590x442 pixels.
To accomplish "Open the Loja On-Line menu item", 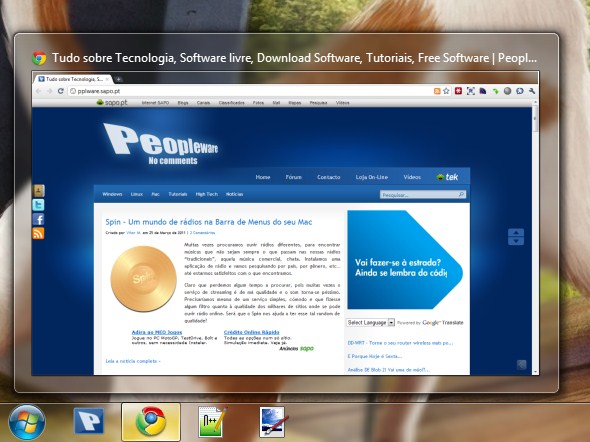I will click(371, 177).
